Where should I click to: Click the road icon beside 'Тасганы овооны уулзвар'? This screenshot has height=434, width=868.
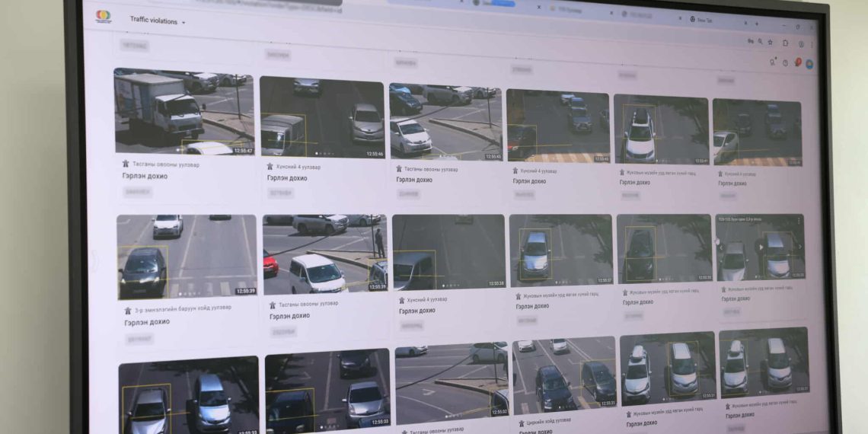coord(126,164)
